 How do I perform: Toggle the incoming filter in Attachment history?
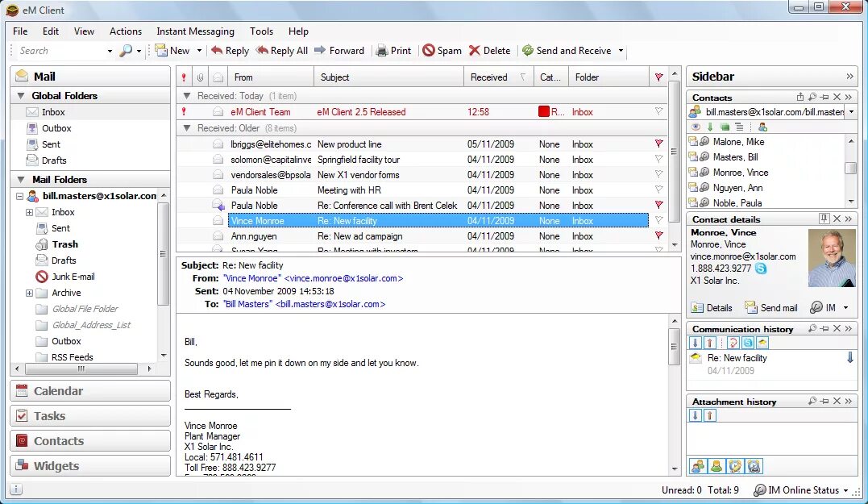[696, 415]
